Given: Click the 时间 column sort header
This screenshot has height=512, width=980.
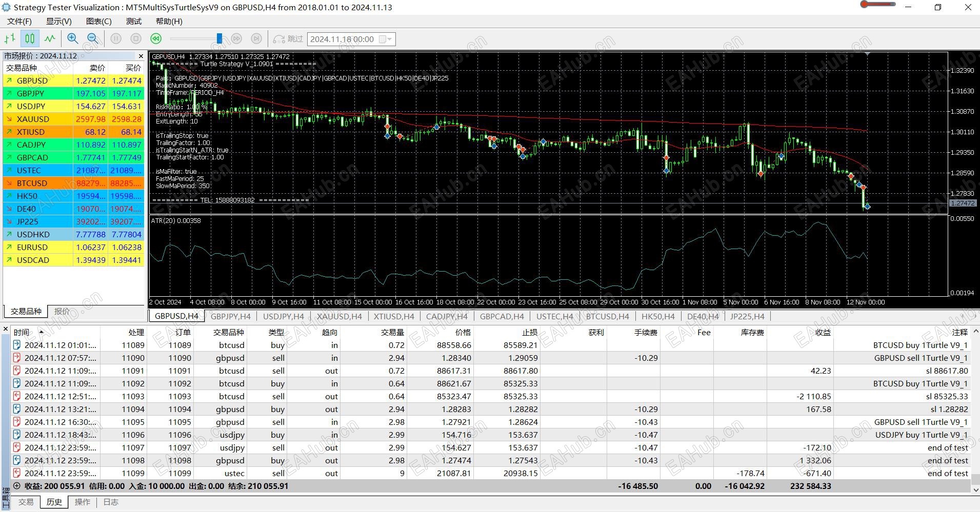Looking at the screenshot, I should tap(22, 332).
